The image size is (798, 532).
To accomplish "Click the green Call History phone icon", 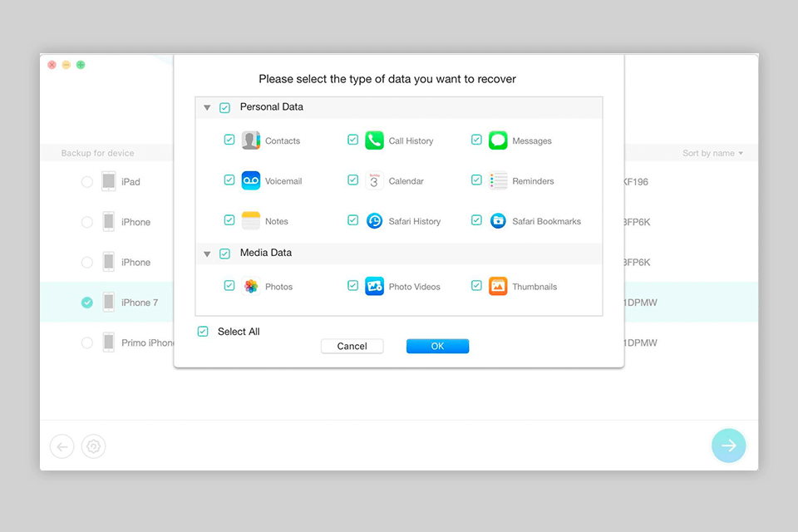I will (375, 140).
